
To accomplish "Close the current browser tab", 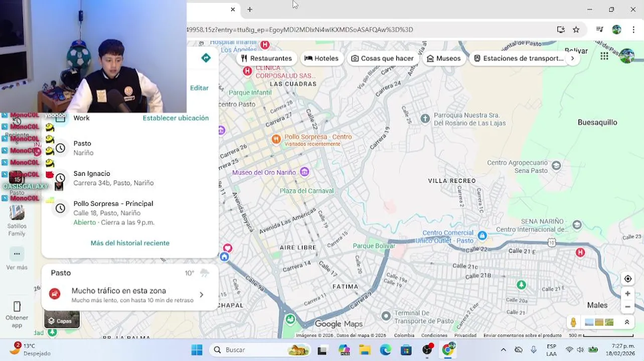I will click(233, 10).
